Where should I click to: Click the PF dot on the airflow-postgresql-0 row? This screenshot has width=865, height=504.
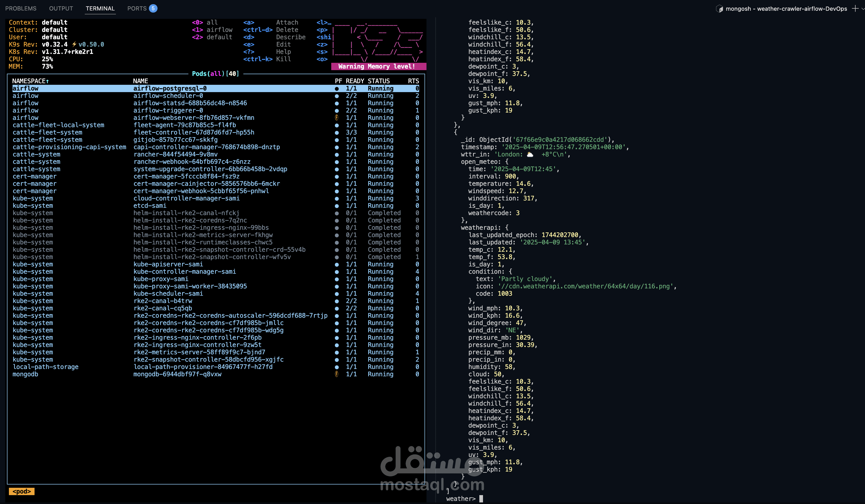click(337, 88)
